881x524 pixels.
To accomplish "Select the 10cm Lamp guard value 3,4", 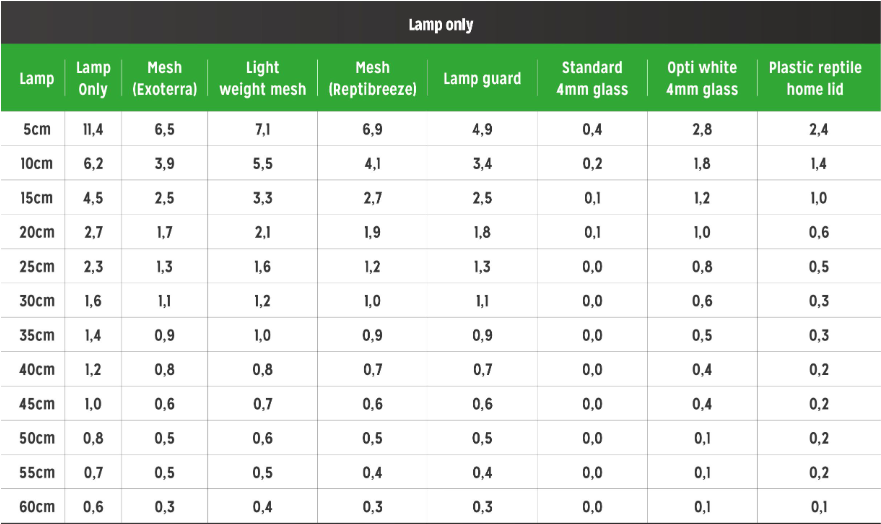I will [x=482, y=163].
